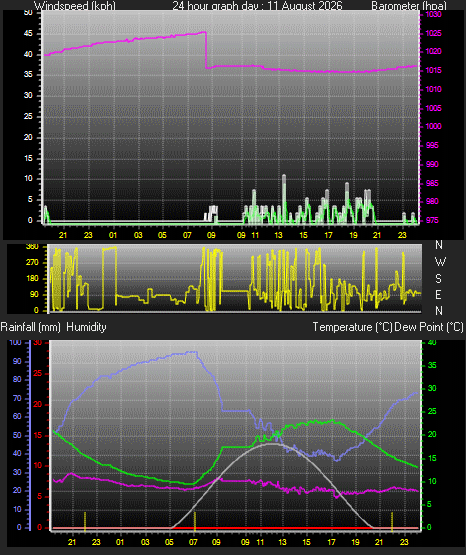Click hour label 17 under the windspeed chart
The width and height of the screenshot is (466, 555).
coord(328,235)
